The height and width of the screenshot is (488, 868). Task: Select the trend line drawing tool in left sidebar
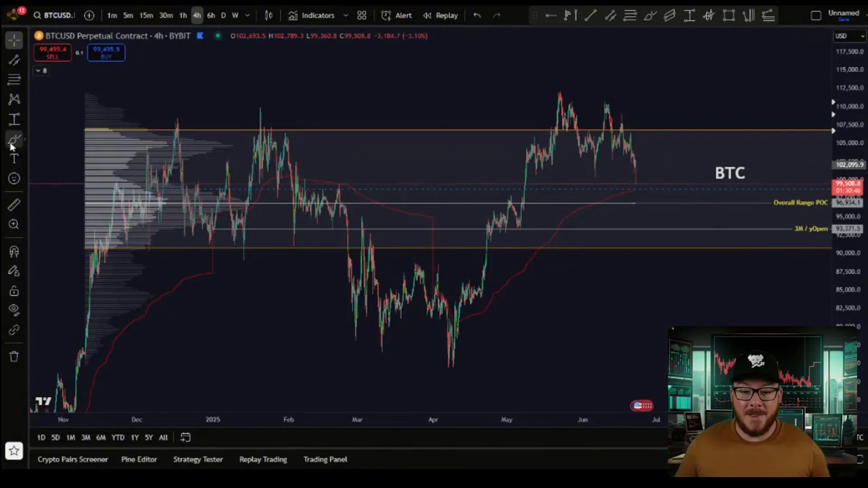point(14,60)
